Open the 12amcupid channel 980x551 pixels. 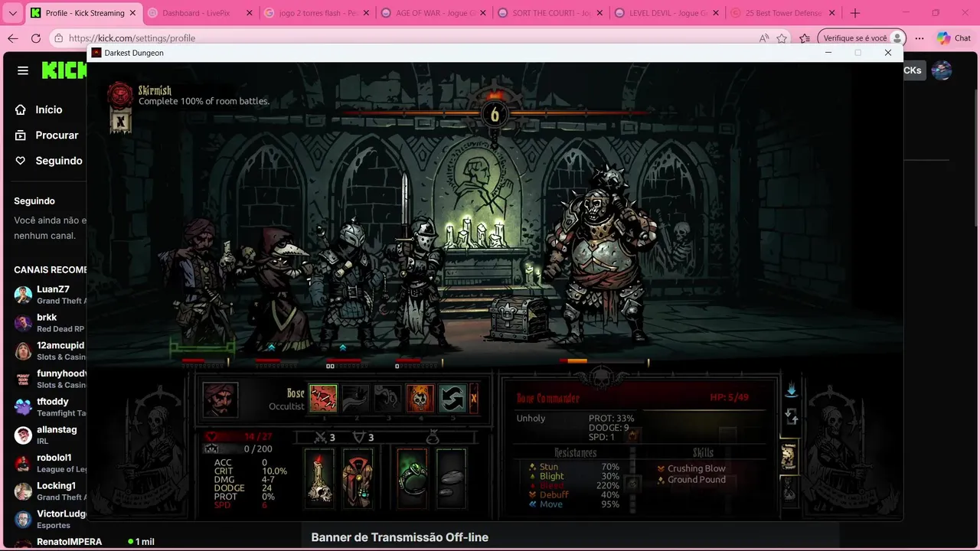tap(49, 350)
